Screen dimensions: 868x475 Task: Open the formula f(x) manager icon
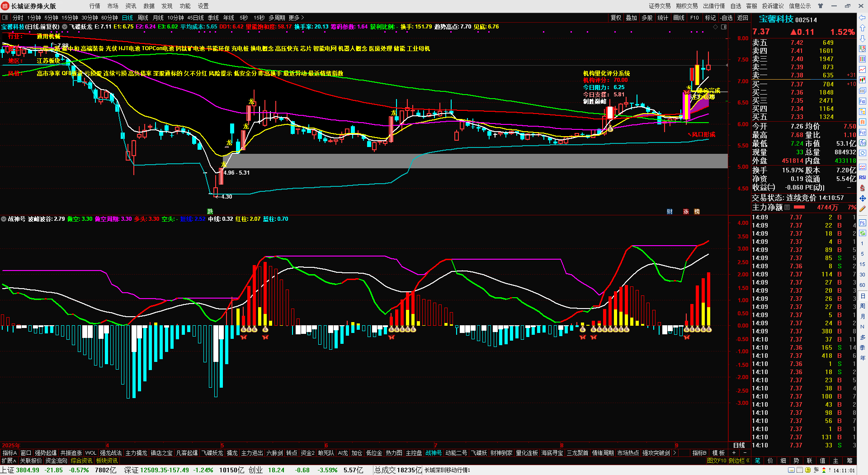coord(863,143)
